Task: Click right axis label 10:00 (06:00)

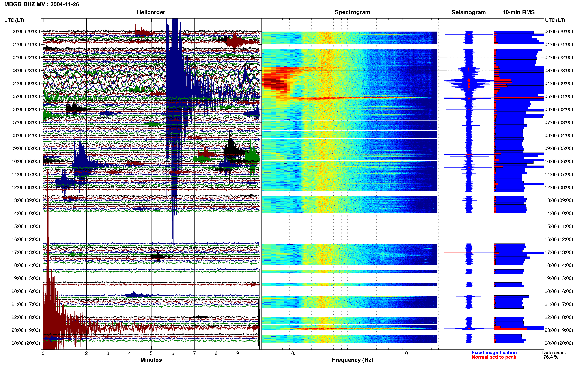Action: [559, 161]
